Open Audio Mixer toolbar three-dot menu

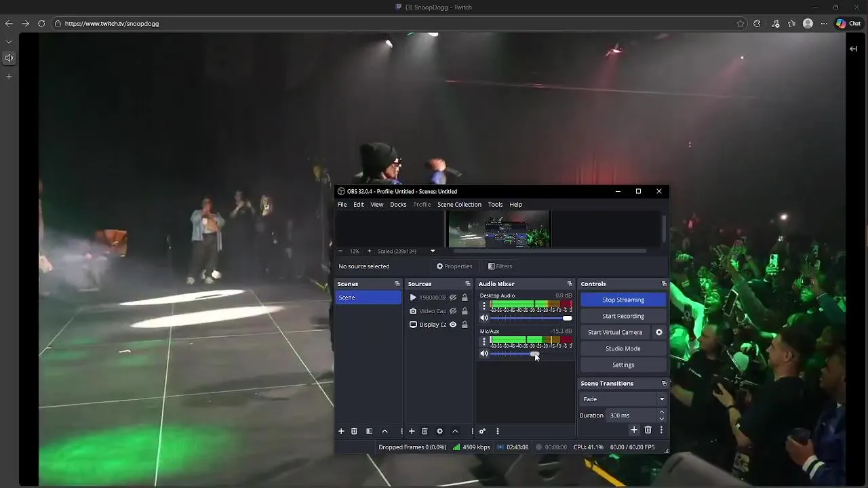tap(498, 431)
